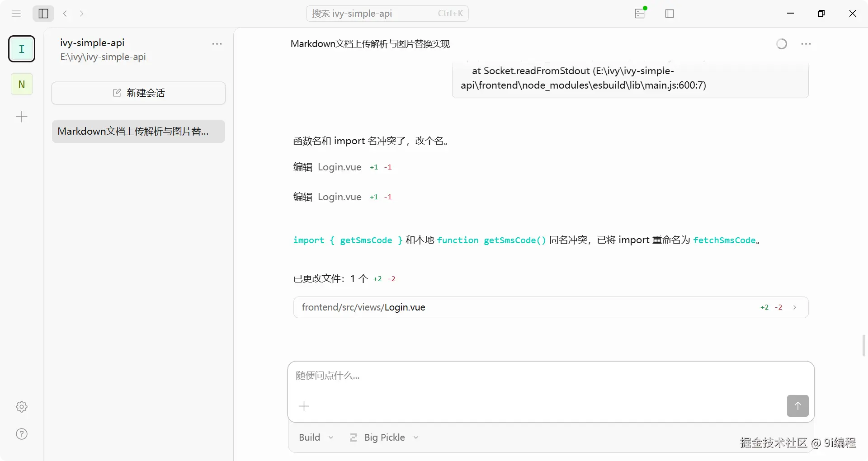
Task: Minimize the application window
Action: click(x=791, y=14)
